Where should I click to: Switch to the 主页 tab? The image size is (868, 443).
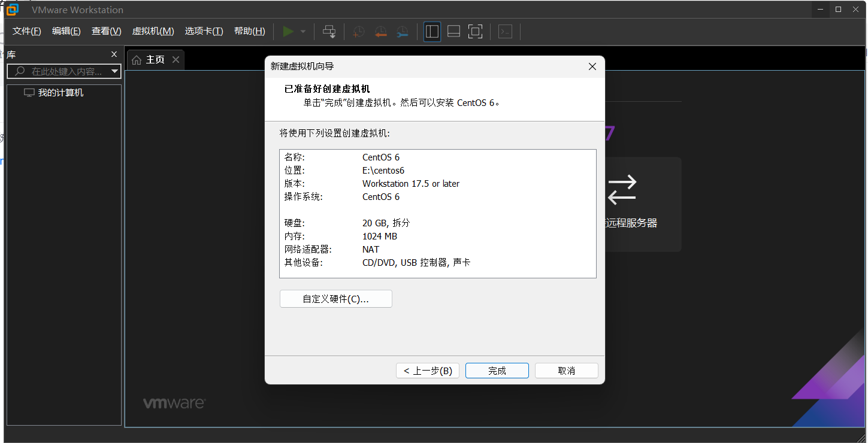coord(155,60)
